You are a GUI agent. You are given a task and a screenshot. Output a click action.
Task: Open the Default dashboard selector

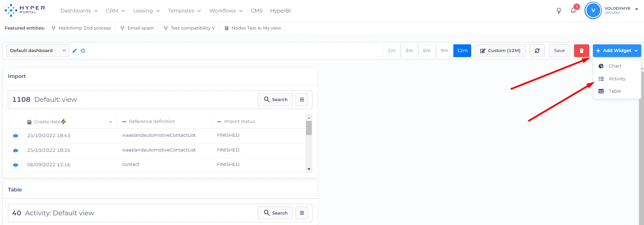coord(38,51)
